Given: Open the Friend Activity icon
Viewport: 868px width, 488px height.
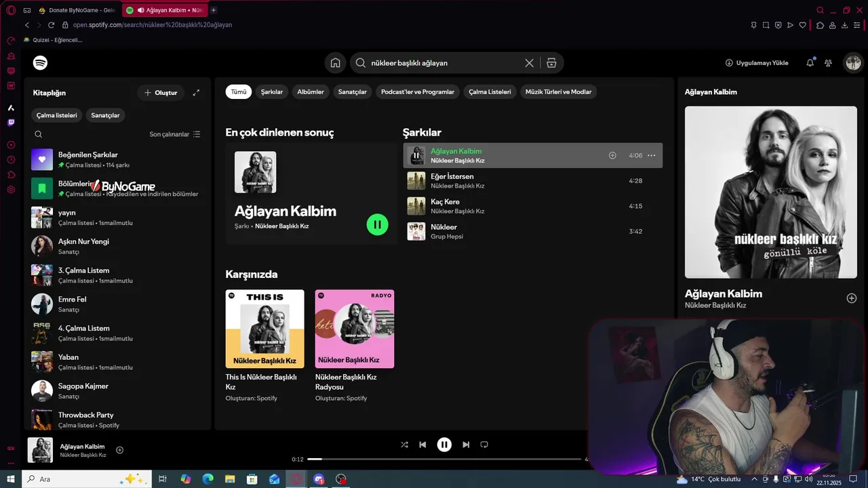Looking at the screenshot, I should [828, 63].
